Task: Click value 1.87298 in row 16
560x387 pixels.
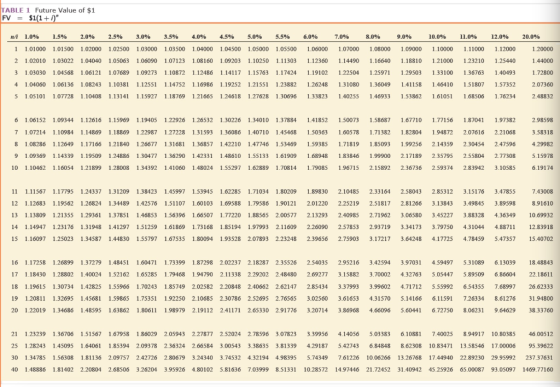Action: 202,262
